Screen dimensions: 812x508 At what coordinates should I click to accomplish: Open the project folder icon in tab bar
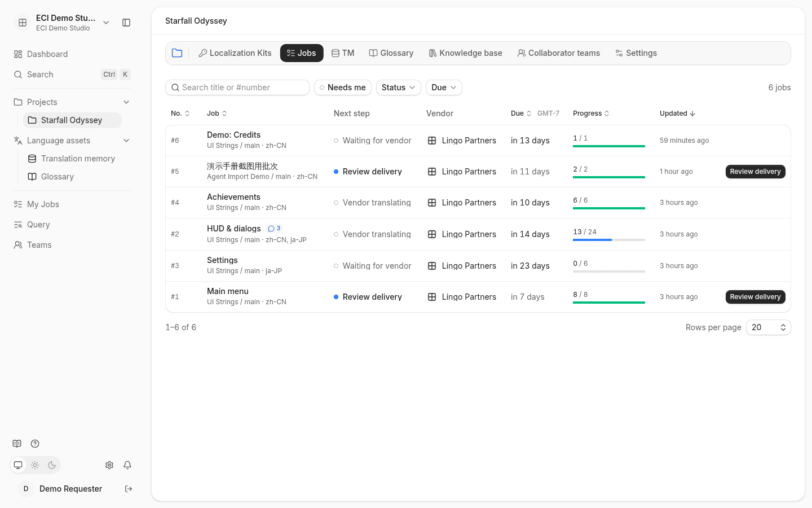[x=177, y=53]
